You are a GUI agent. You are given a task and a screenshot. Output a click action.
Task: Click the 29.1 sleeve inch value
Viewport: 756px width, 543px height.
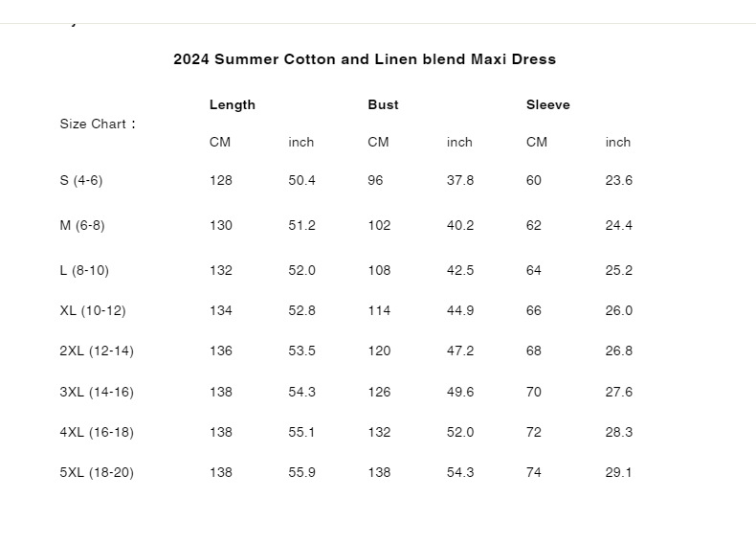[x=618, y=472]
